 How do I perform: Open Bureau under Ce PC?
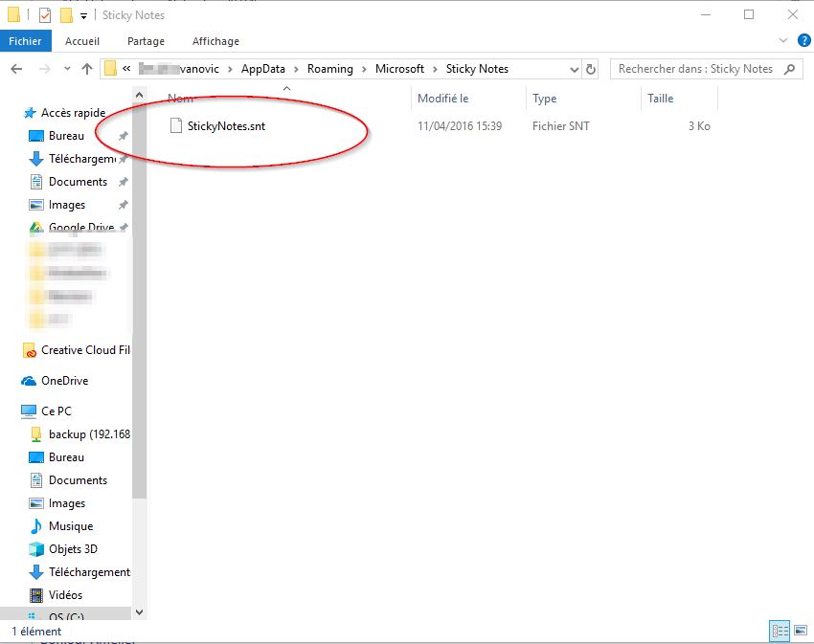66,457
